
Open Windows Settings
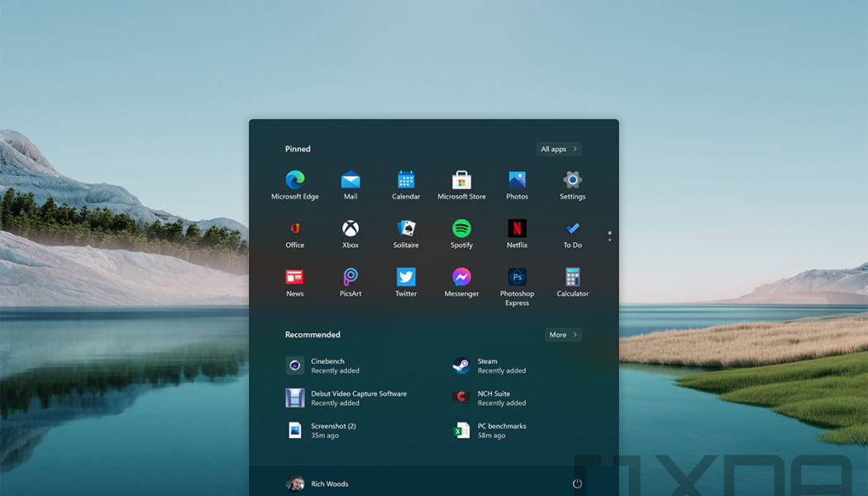(571, 184)
